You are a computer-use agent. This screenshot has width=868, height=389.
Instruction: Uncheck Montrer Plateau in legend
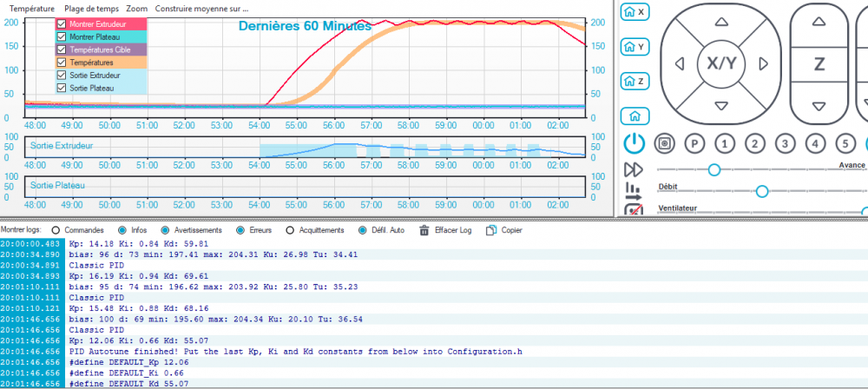click(x=62, y=36)
